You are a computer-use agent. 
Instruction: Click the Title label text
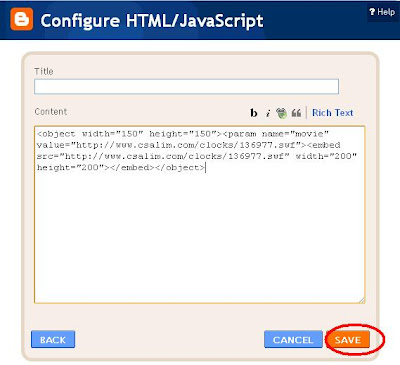pos(44,71)
